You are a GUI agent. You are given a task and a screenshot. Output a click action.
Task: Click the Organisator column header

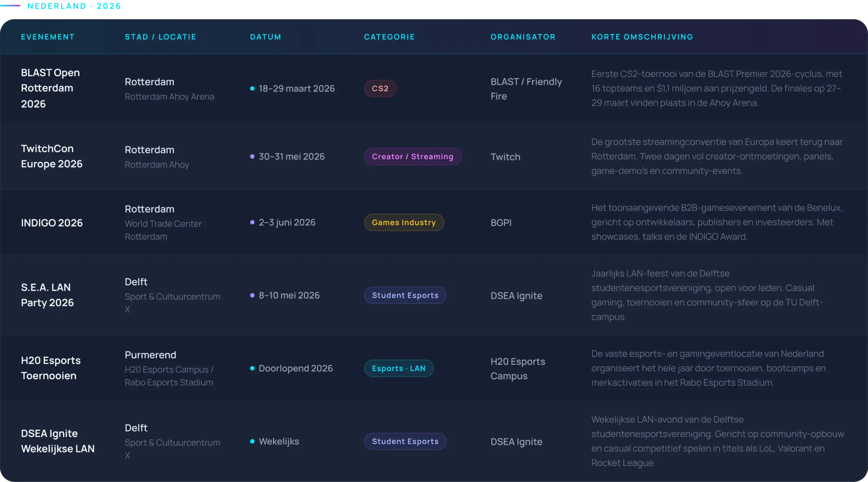(x=523, y=37)
